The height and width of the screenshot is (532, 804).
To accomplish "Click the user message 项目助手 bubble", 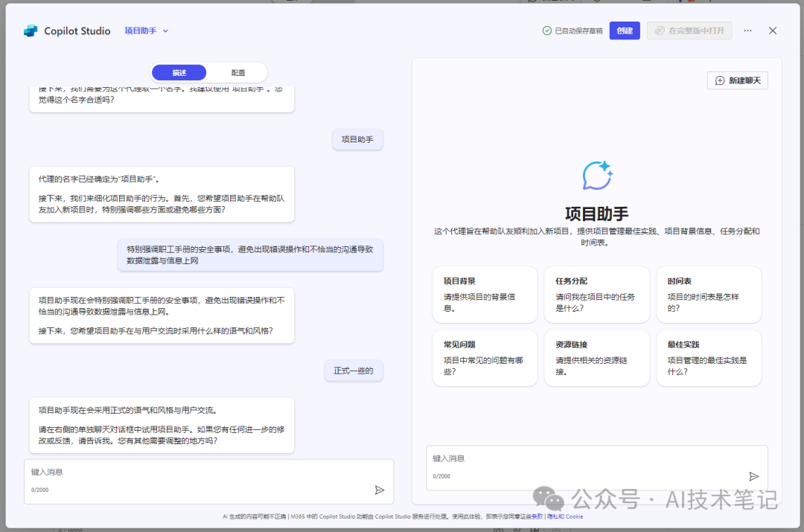I will pyautogui.click(x=357, y=139).
